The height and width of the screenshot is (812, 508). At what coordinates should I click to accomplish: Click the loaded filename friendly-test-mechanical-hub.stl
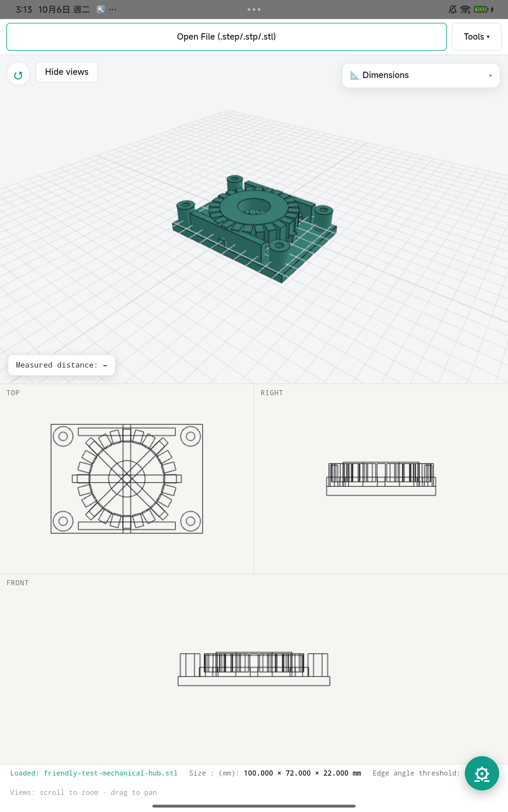pyautogui.click(x=110, y=773)
